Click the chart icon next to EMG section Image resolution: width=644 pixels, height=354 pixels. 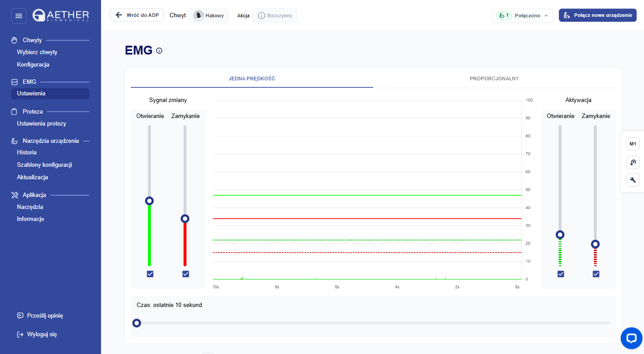pyautogui.click(x=14, y=82)
